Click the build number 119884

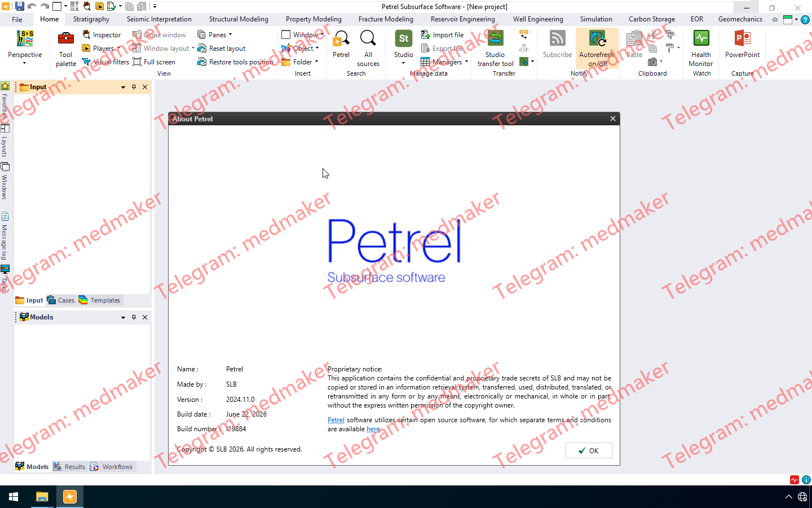click(236, 429)
